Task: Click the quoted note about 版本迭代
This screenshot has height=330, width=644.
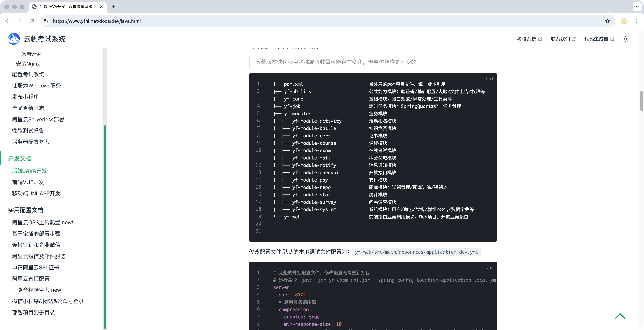Action: 336,62
